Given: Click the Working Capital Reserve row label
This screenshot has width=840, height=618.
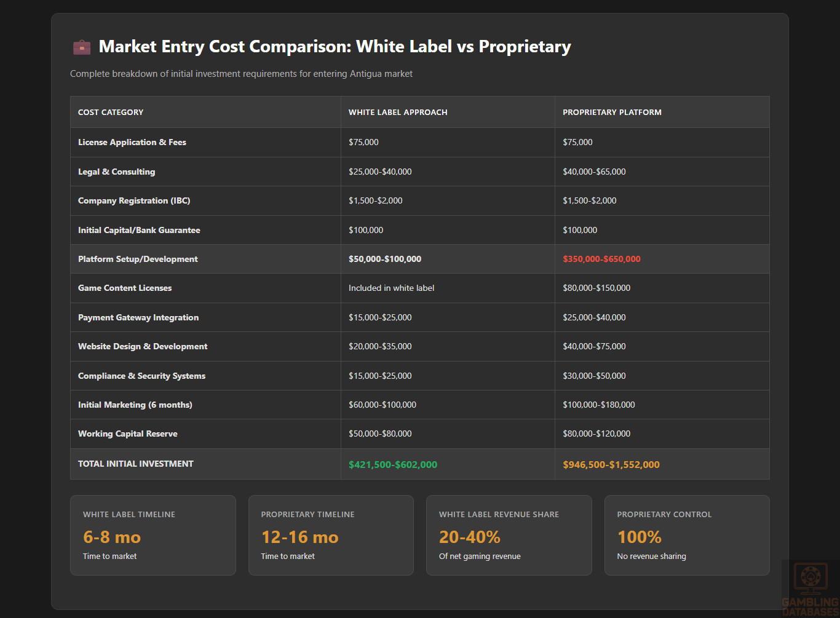Looking at the screenshot, I should 128,434.
